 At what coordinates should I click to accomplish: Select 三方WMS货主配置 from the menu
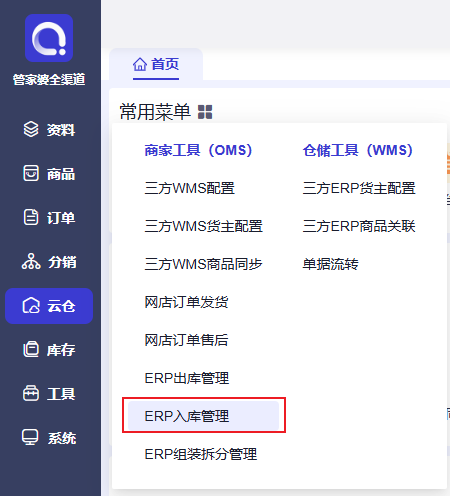tap(204, 226)
